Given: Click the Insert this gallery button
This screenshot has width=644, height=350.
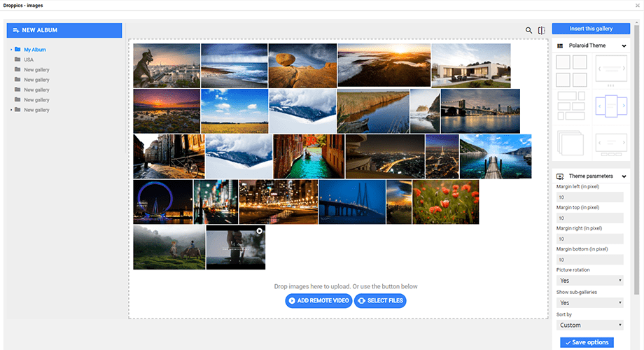Looking at the screenshot, I should pyautogui.click(x=591, y=29).
